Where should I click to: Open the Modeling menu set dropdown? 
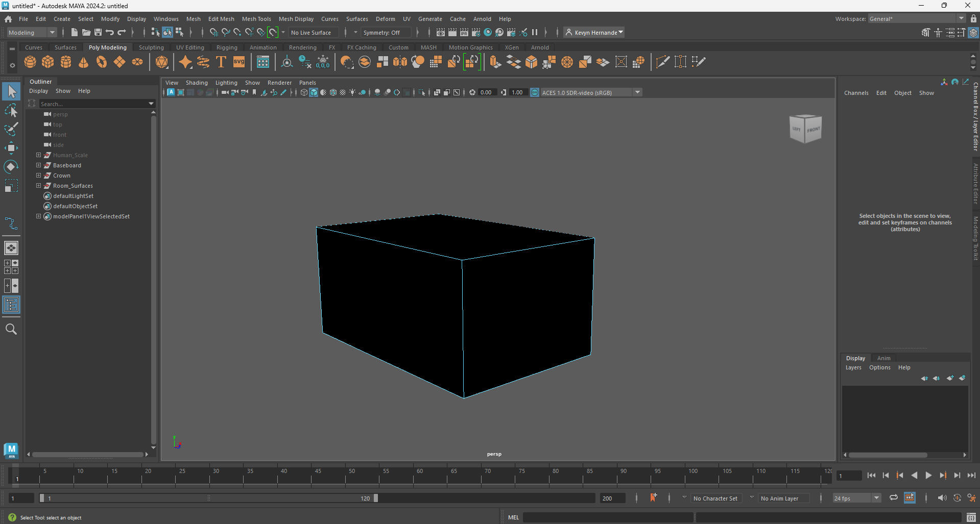[32, 32]
